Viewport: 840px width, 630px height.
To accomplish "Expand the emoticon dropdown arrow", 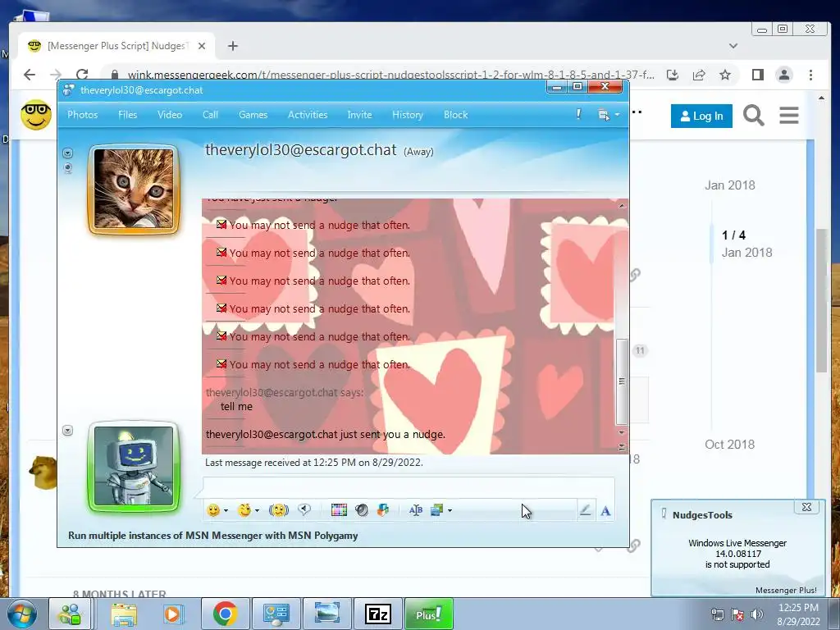I will [x=226, y=510].
